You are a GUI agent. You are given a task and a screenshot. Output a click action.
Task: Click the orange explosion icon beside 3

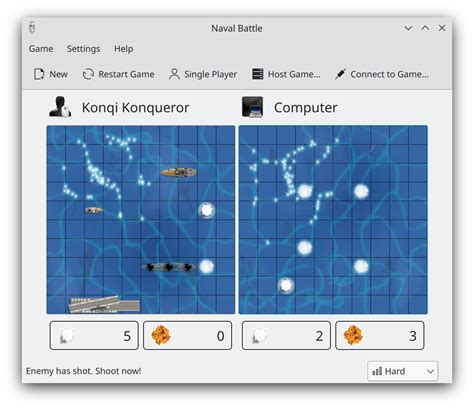coord(353,335)
